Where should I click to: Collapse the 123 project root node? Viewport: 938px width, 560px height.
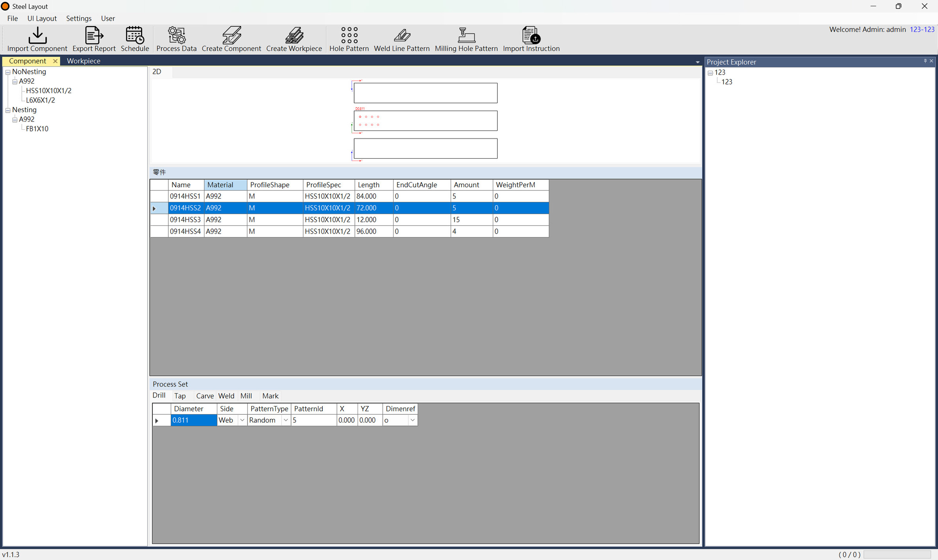click(x=710, y=73)
